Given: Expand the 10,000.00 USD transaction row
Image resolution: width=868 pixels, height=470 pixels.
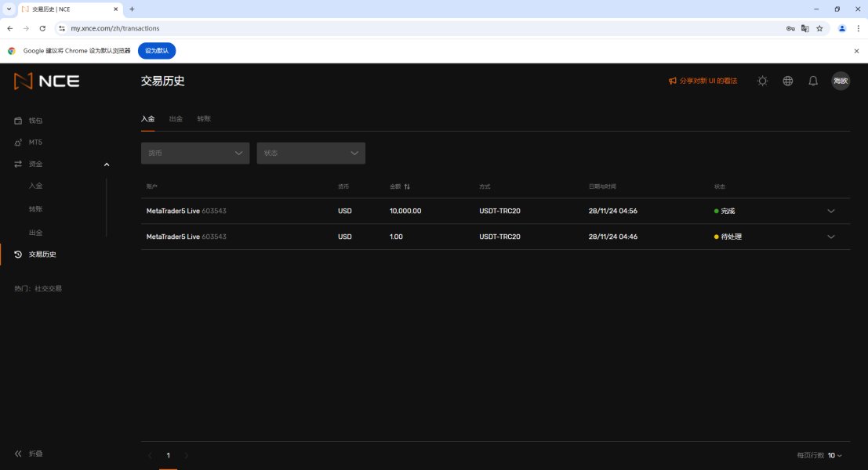Looking at the screenshot, I should [x=831, y=211].
